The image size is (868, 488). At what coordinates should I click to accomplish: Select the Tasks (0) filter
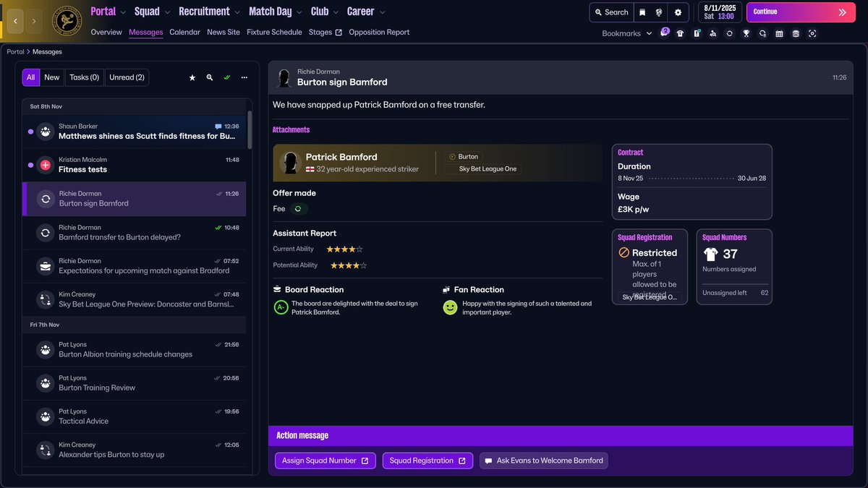84,77
